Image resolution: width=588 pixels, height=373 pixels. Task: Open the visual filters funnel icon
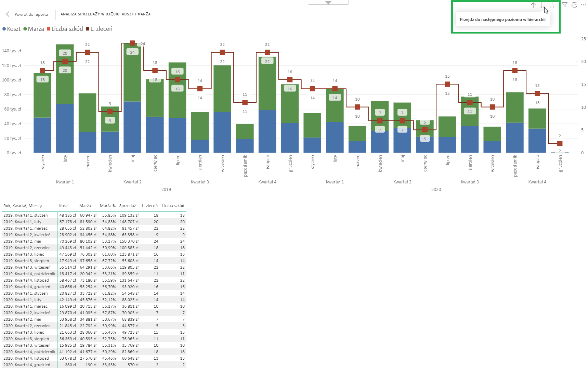click(x=565, y=5)
